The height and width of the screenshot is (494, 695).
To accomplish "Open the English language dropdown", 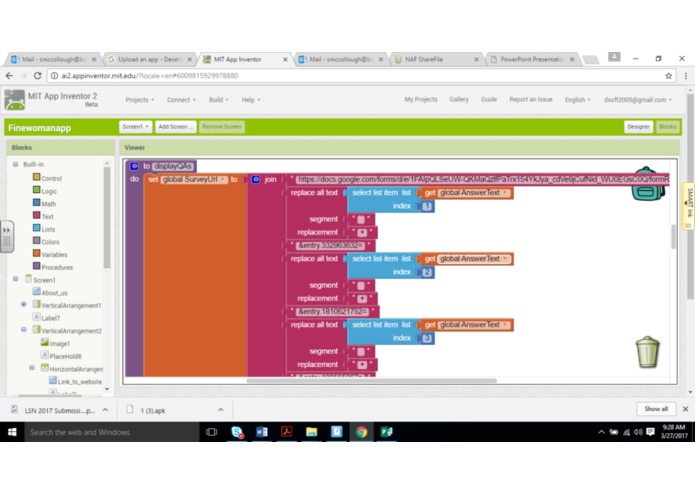I will 577,100.
